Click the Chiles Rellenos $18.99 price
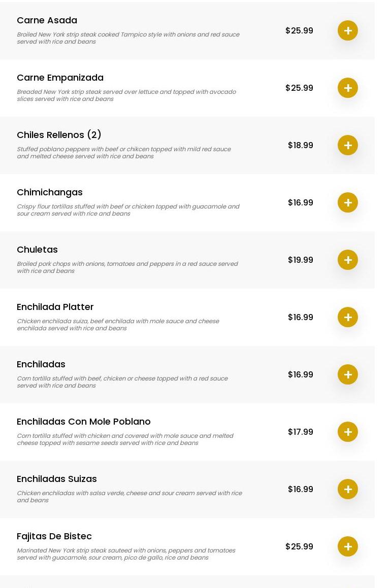Viewport: 391px width, 588px height. coord(300,145)
